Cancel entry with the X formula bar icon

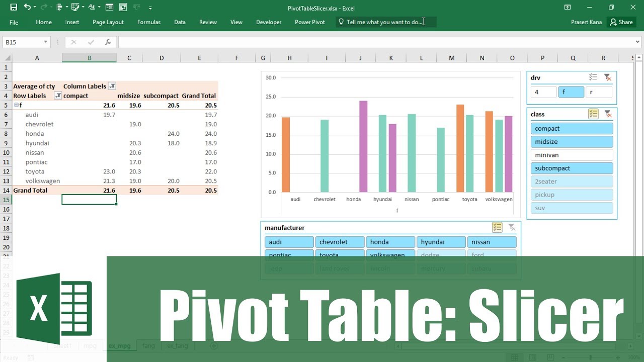click(x=73, y=42)
